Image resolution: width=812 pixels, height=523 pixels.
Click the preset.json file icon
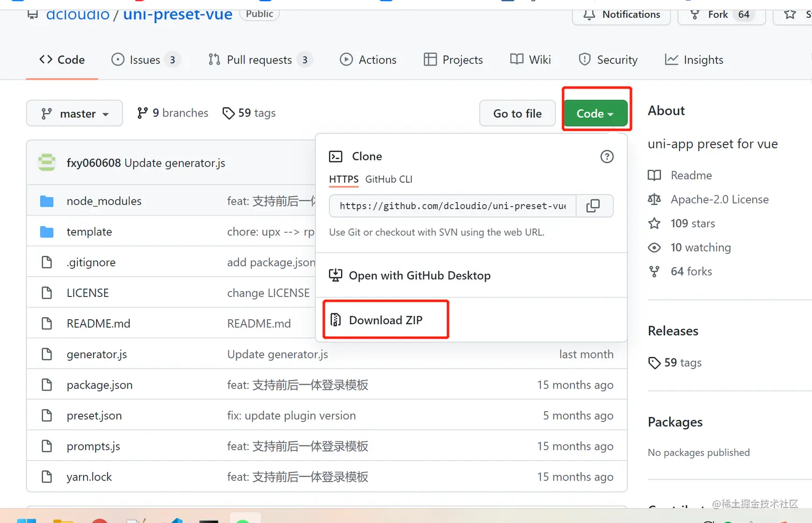(47, 415)
